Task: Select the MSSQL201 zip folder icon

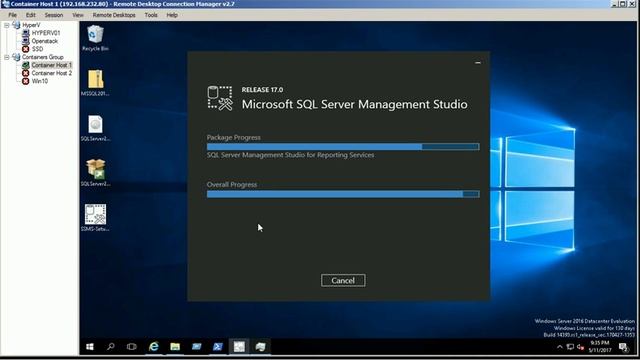Action: (96, 83)
